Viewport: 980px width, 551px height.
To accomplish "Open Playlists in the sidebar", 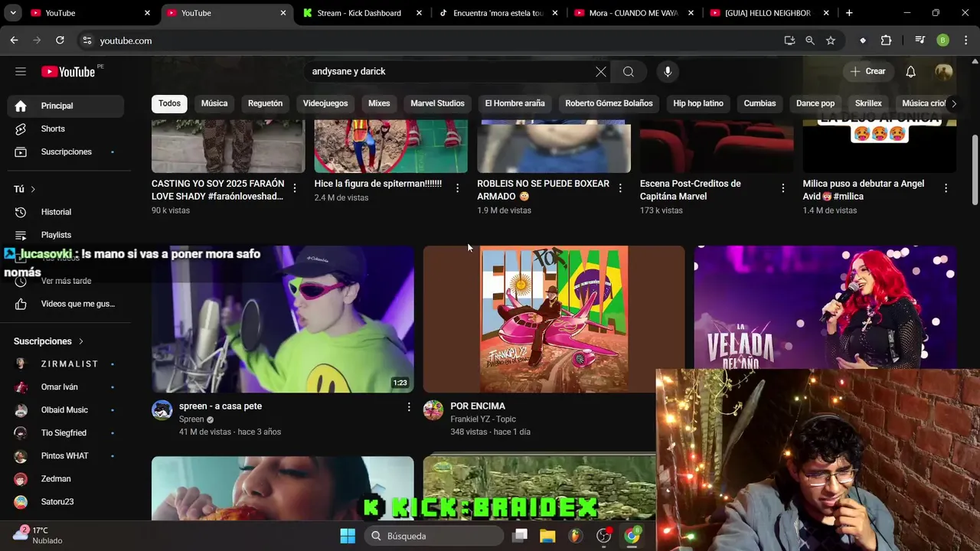I will (66, 235).
